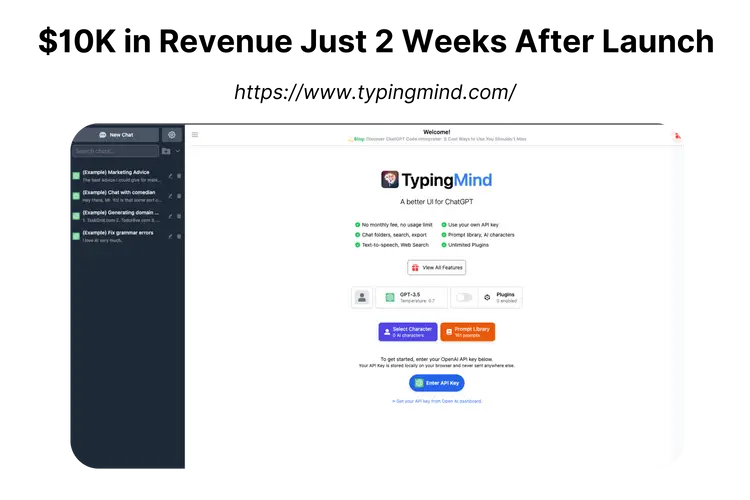Open the settings gear in the sidebar

[x=172, y=135]
